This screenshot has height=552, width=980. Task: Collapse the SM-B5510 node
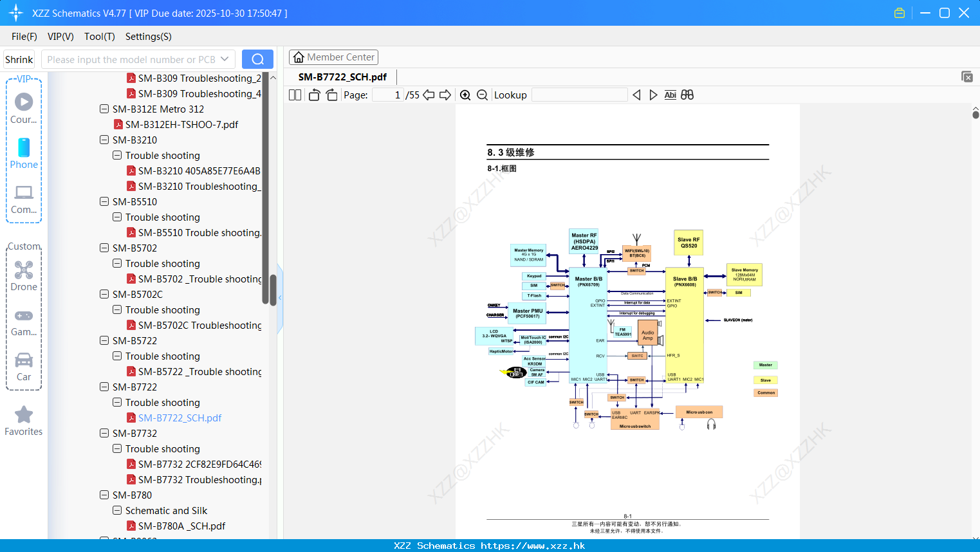[x=104, y=201]
